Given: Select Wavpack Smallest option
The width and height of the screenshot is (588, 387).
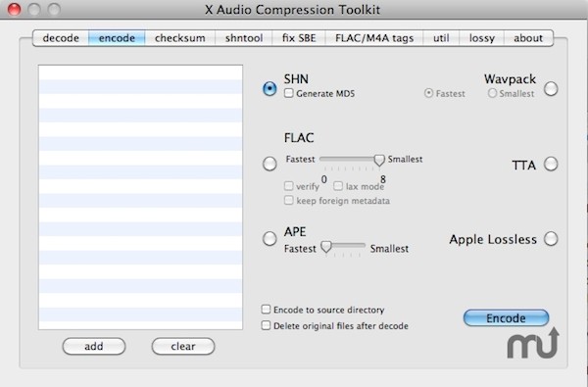Looking at the screenshot, I should [492, 93].
